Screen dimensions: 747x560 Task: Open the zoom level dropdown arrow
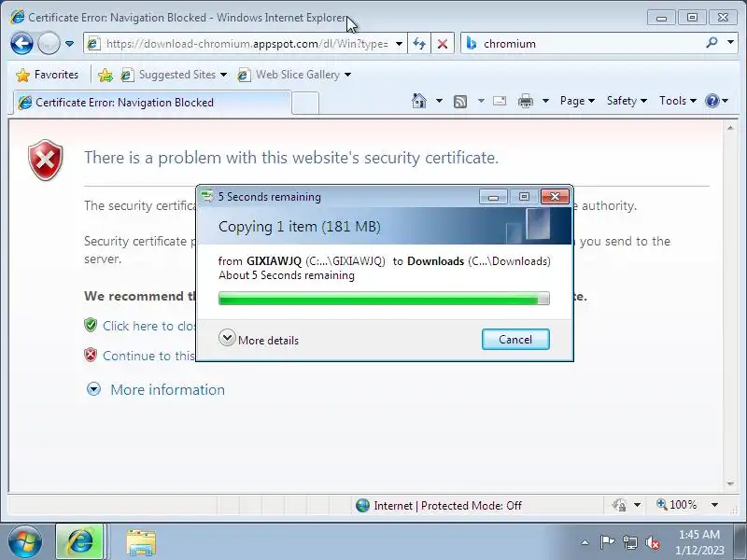714,505
